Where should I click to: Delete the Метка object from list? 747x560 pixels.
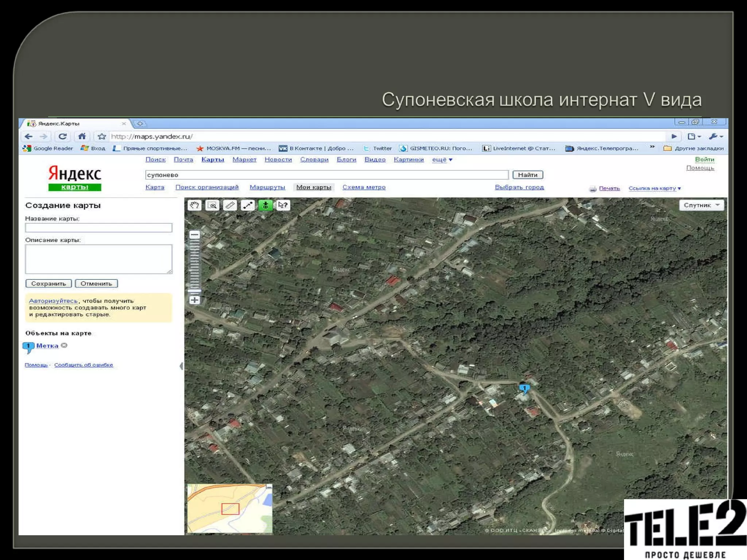(x=64, y=345)
